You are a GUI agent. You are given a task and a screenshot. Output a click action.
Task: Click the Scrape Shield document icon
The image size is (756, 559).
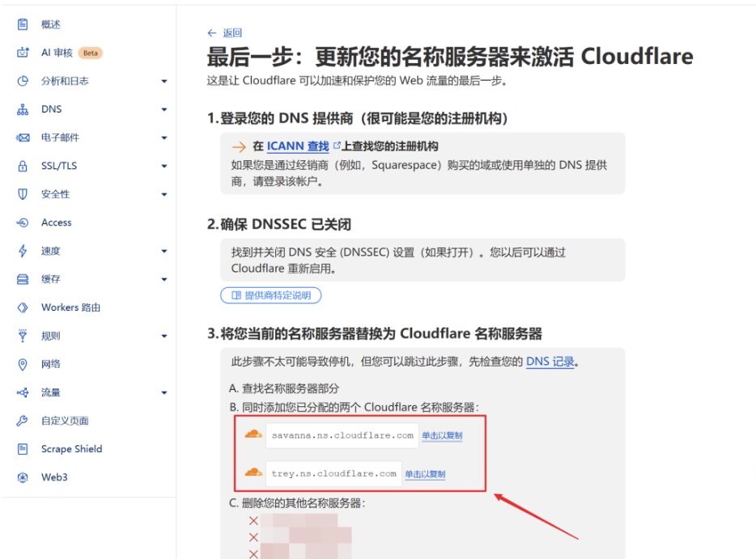pos(23,449)
